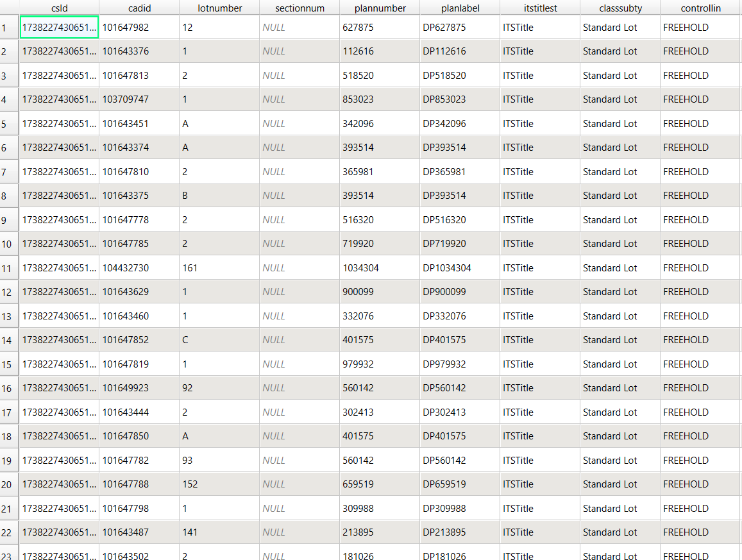Viewport: 742px width, 560px height.
Task: Select row 11 via its row number
Action: pyautogui.click(x=9, y=268)
